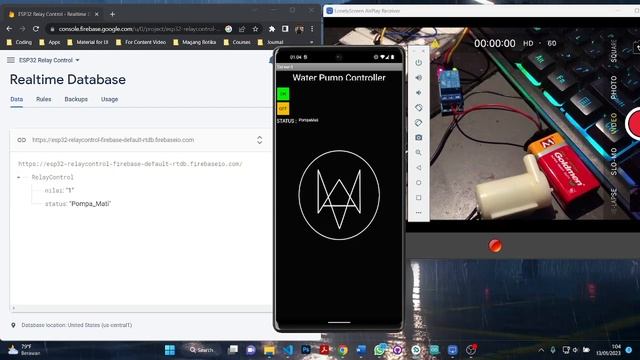Open File Explorer from taskbar

coord(269,350)
